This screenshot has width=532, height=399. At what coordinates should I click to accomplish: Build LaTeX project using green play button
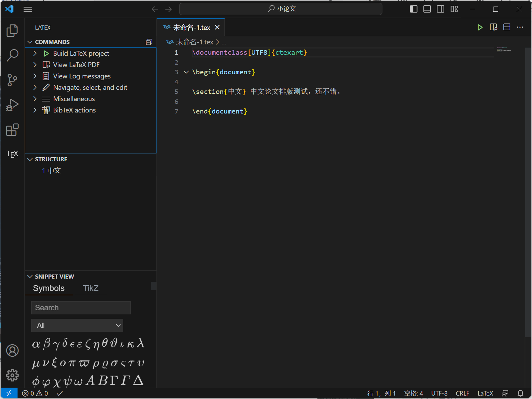point(480,28)
